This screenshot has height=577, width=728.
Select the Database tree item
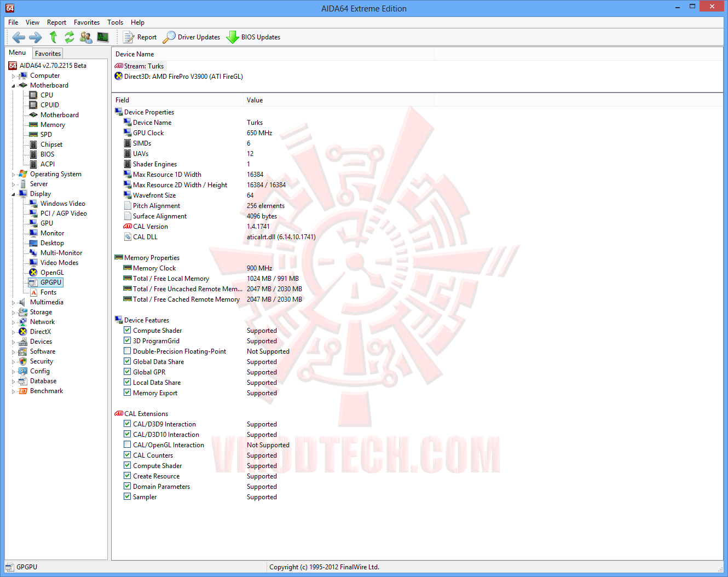pyautogui.click(x=43, y=381)
